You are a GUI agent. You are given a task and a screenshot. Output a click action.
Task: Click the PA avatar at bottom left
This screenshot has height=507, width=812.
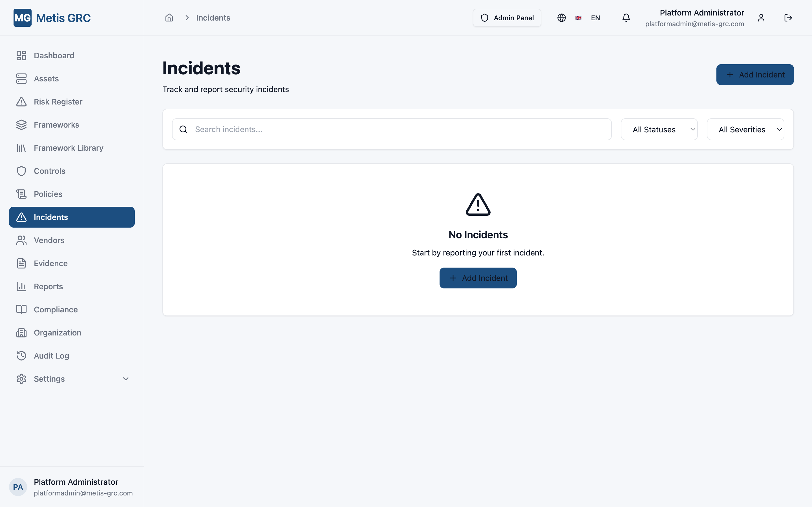18,486
